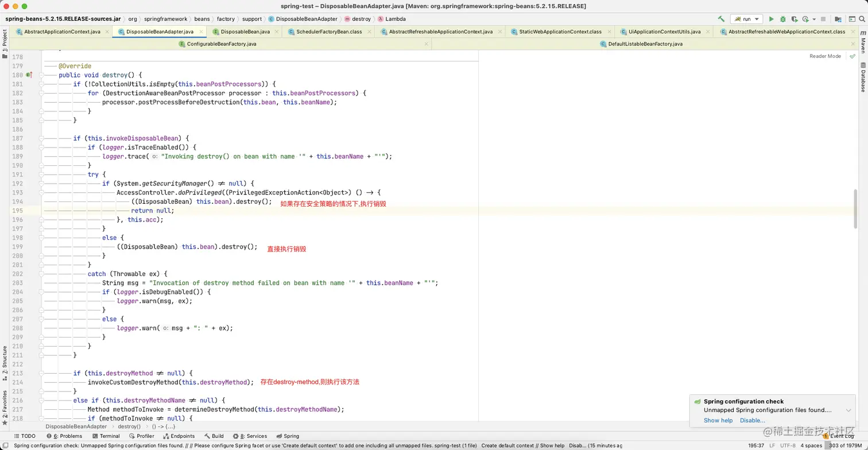Screen dimensions: 868x450
Task: Run with Coverage using the shield icon
Action: pos(794,19)
